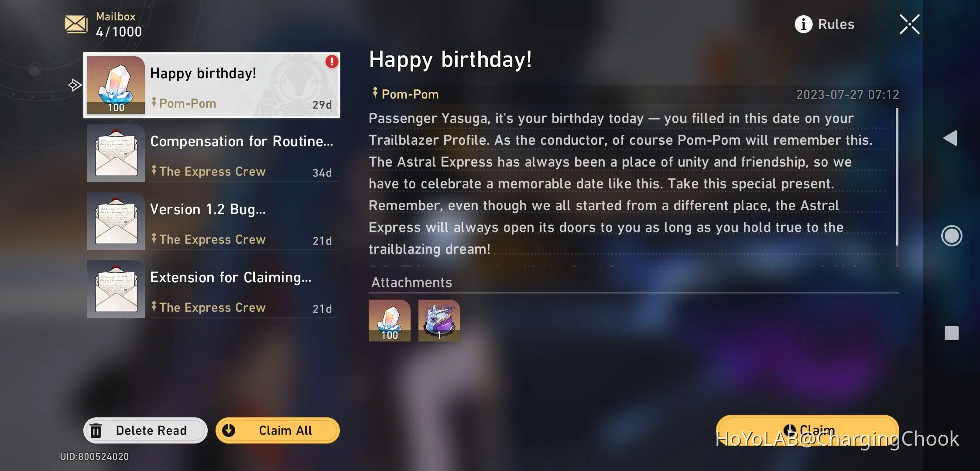Click the Stellar Jade icon on birthday mail
The width and height of the screenshot is (980, 471).
tap(116, 85)
